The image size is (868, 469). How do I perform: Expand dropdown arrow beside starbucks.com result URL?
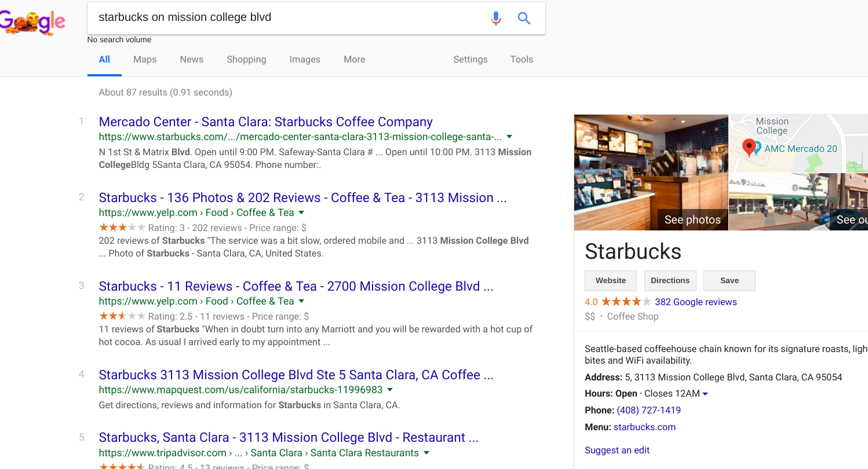(509, 137)
